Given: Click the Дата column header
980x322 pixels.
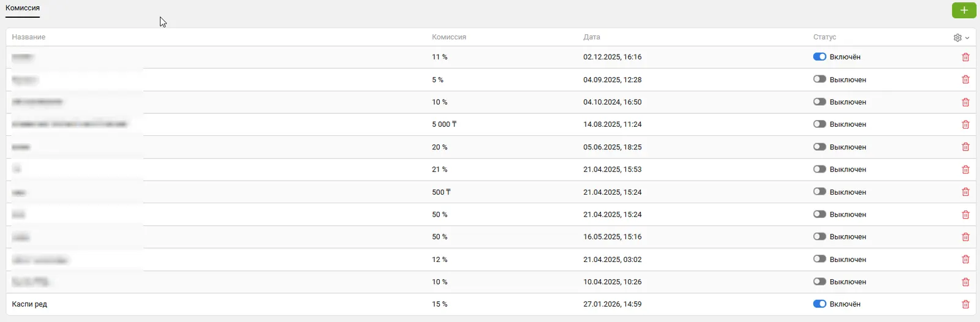Looking at the screenshot, I should click(x=592, y=37).
